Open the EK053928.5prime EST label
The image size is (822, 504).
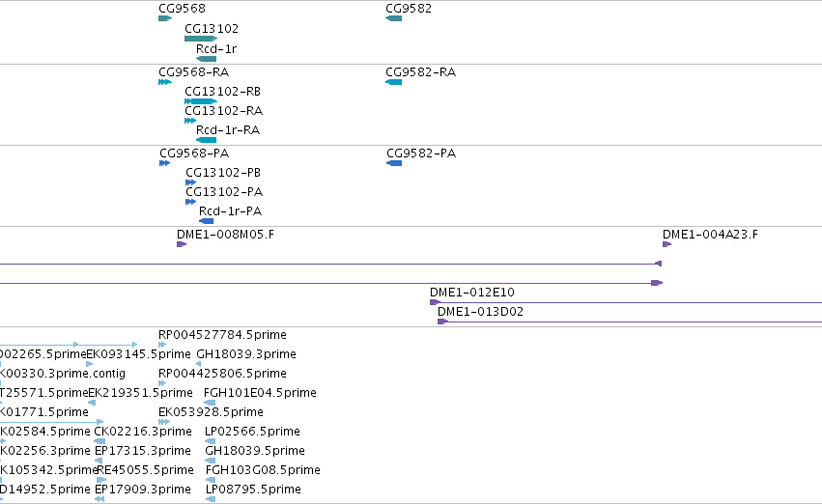pos(211,412)
